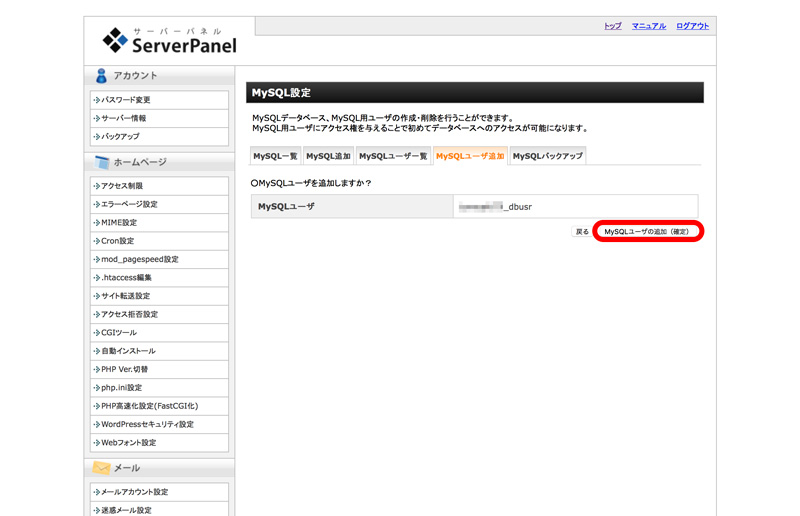This screenshot has height=516, width=800.
Task: Open PHP Ver.切替 in sidebar
Action: (x=159, y=370)
